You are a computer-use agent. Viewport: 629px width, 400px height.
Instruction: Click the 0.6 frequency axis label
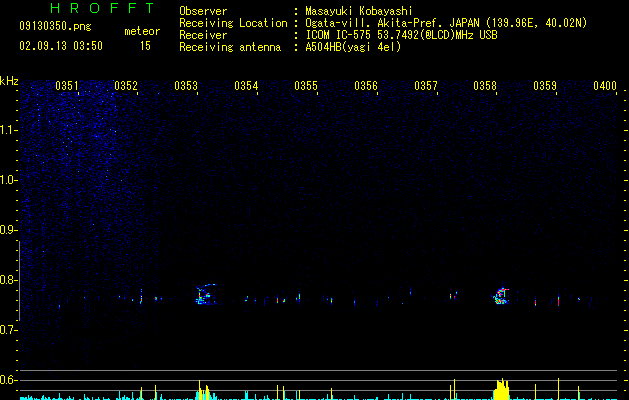tap(9, 380)
